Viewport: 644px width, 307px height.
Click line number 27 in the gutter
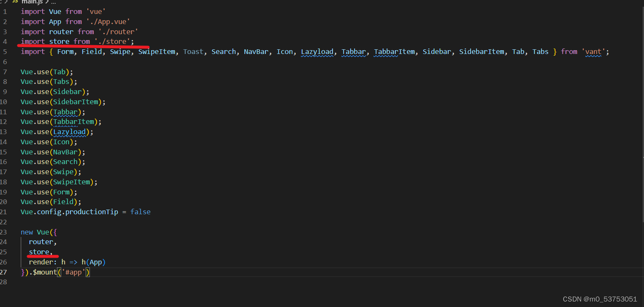coord(5,272)
